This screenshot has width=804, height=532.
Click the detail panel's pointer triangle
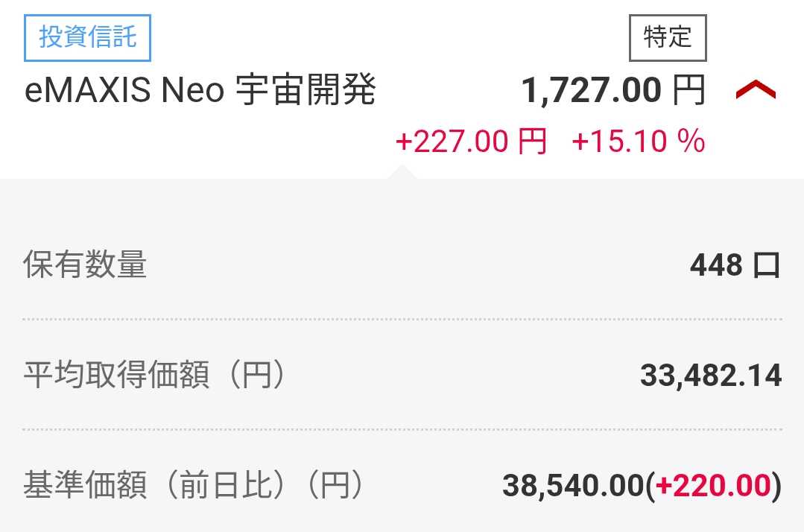click(402, 171)
